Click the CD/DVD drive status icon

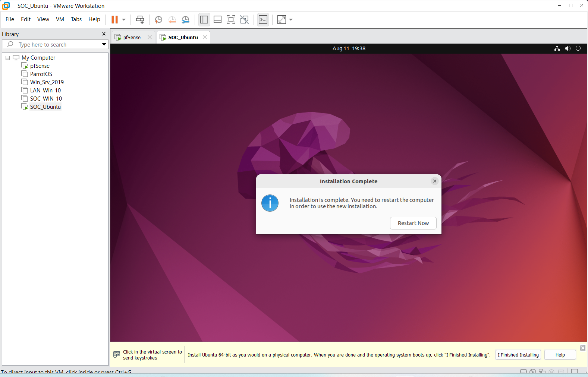532,372
